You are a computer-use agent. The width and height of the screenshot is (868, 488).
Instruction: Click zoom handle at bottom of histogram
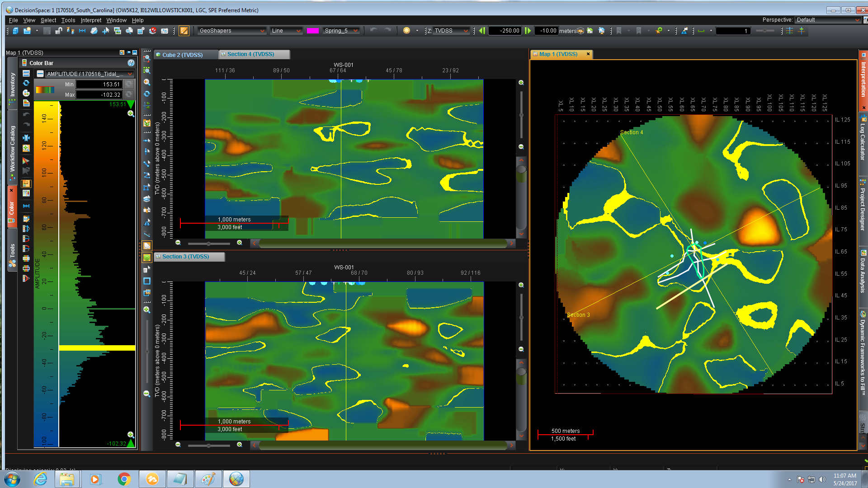coord(131,435)
